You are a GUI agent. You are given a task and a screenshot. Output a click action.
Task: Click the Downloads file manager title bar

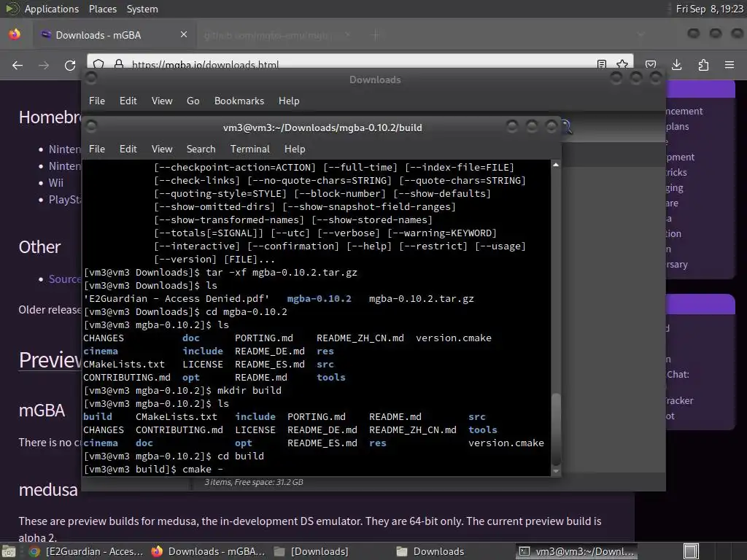pos(375,79)
